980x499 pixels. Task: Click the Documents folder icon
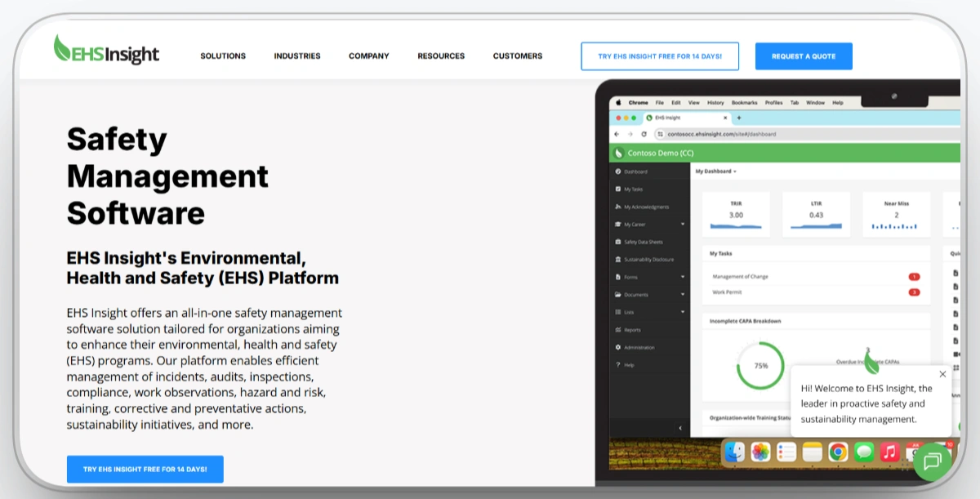[617, 295]
